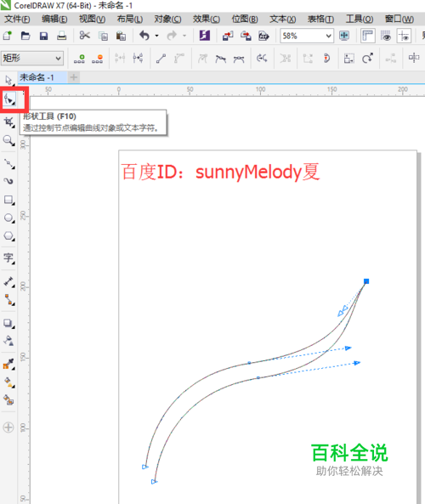
Task: Close the curve
Action: (x=326, y=59)
